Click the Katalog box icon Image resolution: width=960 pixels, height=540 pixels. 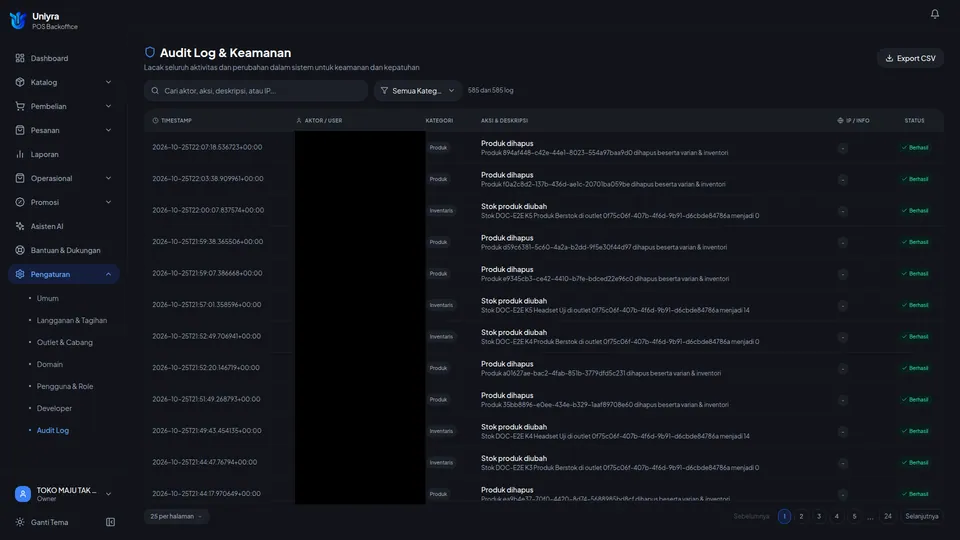click(20, 82)
